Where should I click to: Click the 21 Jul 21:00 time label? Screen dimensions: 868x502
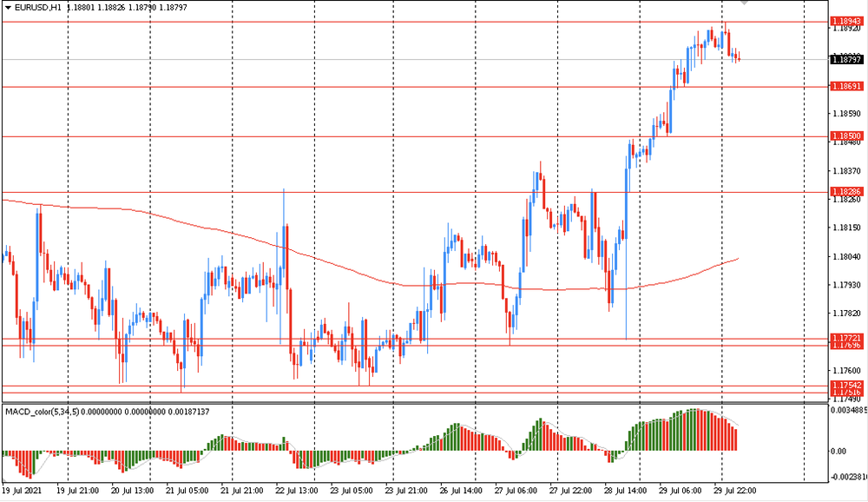(x=242, y=491)
